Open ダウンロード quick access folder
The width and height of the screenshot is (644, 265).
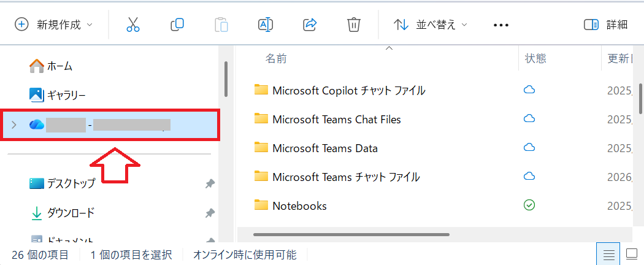click(71, 213)
